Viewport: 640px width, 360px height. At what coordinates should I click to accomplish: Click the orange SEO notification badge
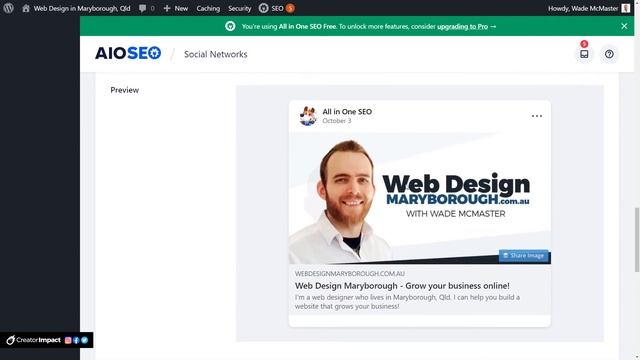click(290, 8)
